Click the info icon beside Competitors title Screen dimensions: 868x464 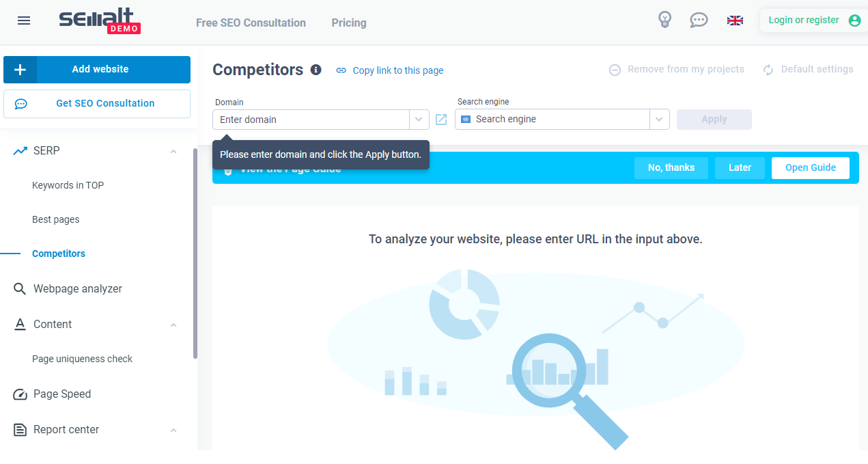(x=316, y=70)
